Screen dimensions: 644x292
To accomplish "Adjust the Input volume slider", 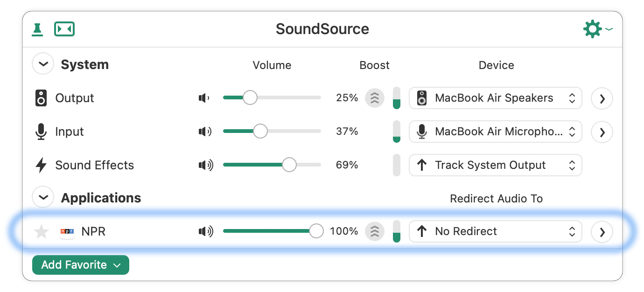I will pyautogui.click(x=272, y=131).
